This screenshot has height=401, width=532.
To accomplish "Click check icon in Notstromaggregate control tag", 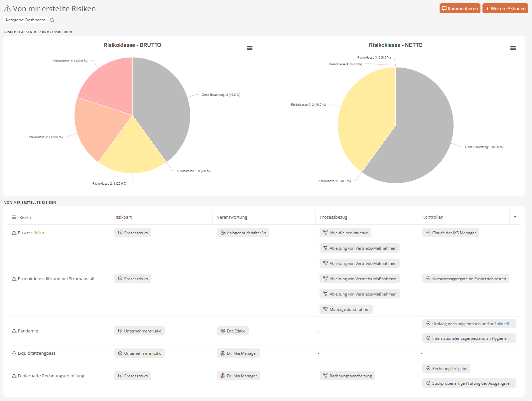I will tap(428, 279).
